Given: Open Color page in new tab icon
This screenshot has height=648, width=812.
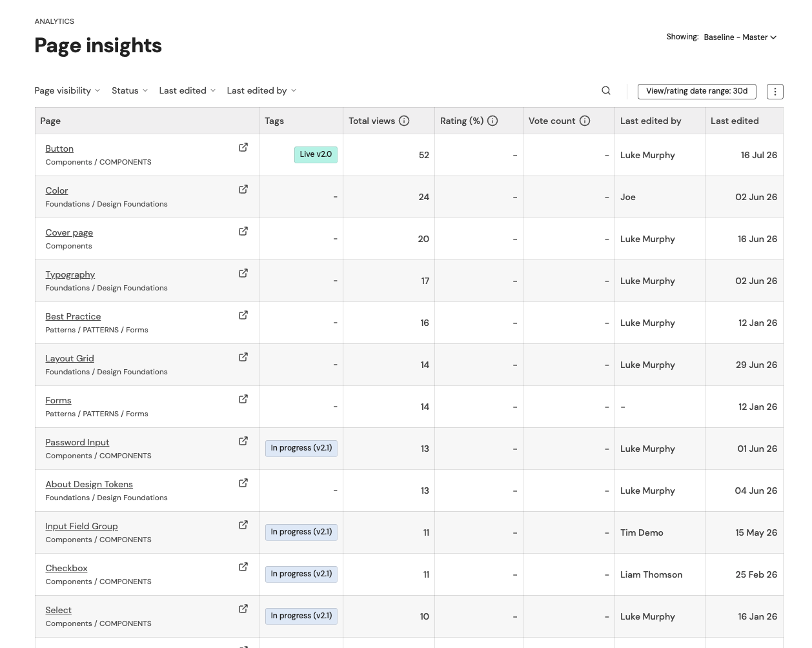Looking at the screenshot, I should point(243,189).
